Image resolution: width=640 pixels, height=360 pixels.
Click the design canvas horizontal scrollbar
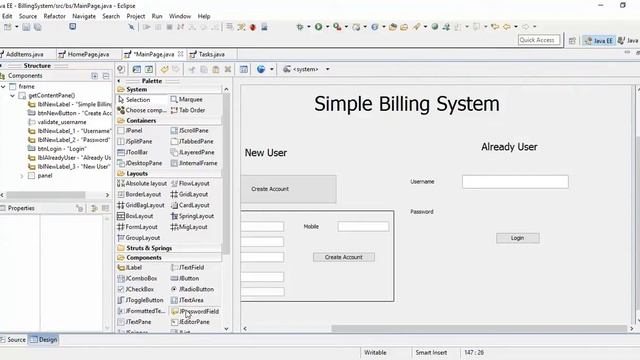(x=479, y=329)
